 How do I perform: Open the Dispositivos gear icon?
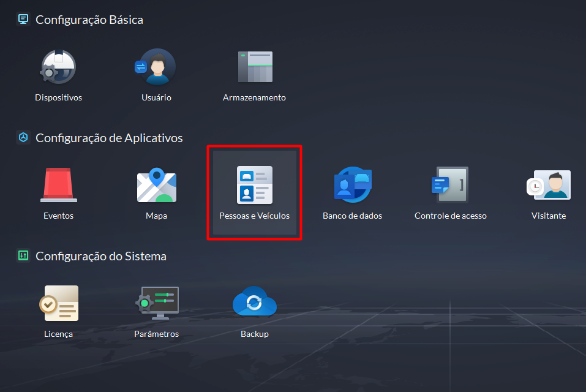(58, 67)
